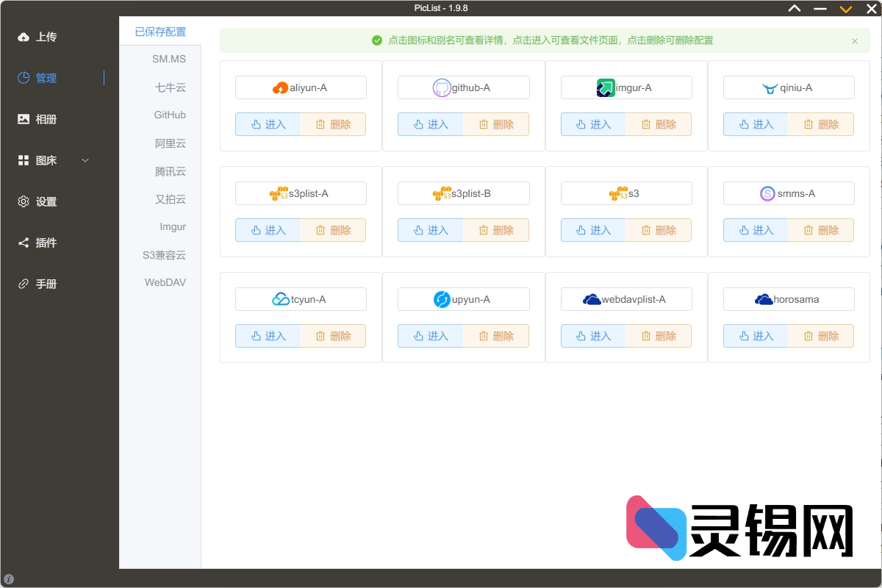Click the info icon in bottom-left corner
This screenshot has width=882, height=588.
9,579
